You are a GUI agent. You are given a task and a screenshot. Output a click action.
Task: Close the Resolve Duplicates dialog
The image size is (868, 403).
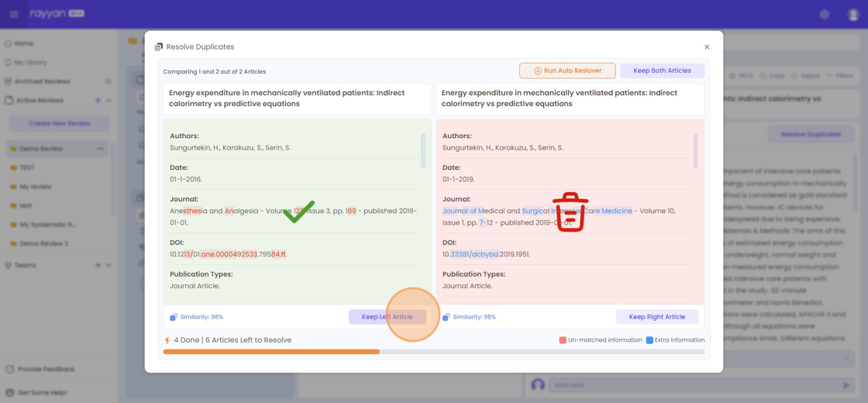707,47
